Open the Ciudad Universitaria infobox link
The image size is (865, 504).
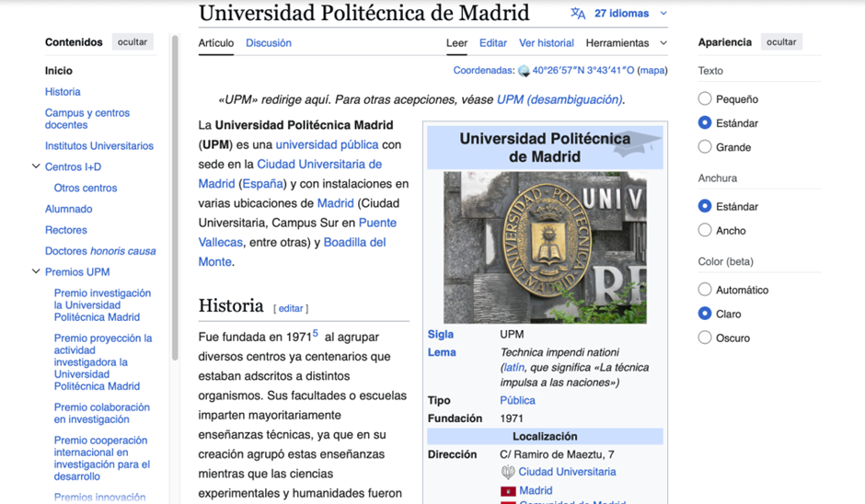[x=567, y=472]
